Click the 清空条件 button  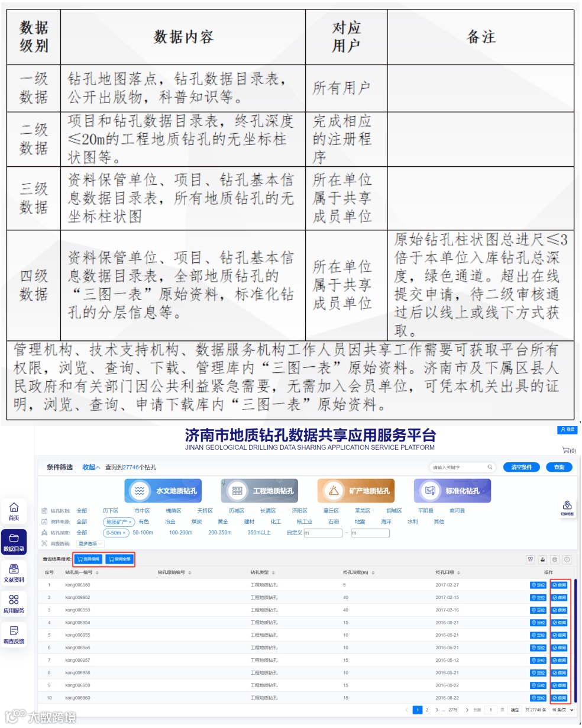[x=521, y=467]
